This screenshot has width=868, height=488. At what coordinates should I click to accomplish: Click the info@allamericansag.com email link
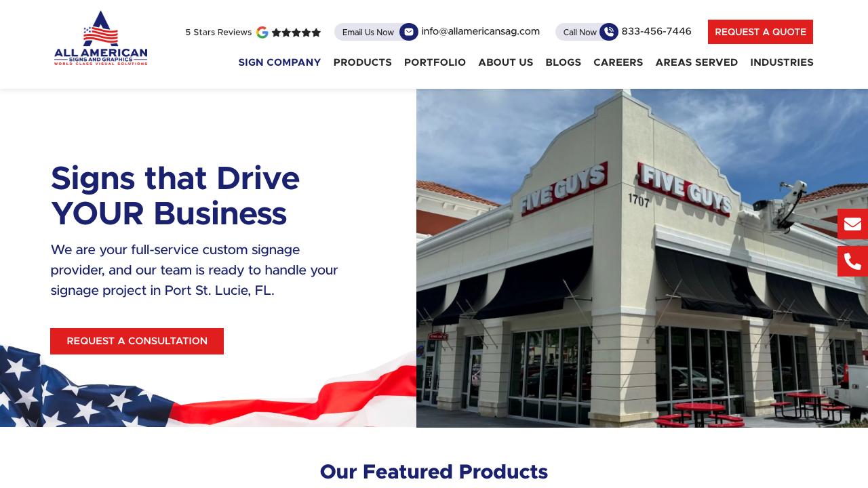[481, 31]
